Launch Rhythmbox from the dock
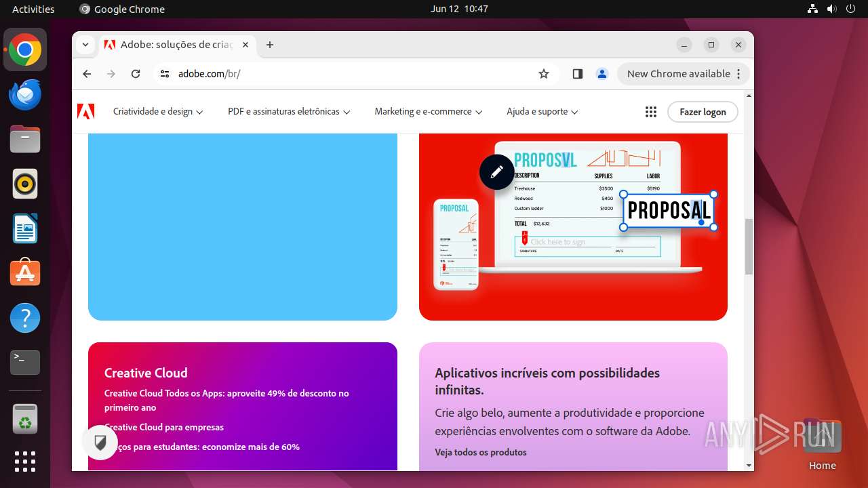This screenshot has width=868, height=488. click(x=25, y=184)
